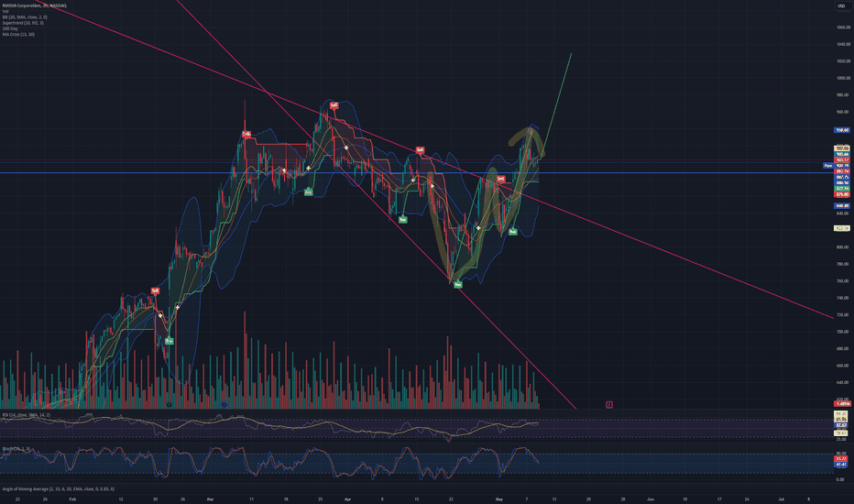This screenshot has width=854, height=504.
Task: Click the Feb label on the time axis
Action: (x=72, y=499)
